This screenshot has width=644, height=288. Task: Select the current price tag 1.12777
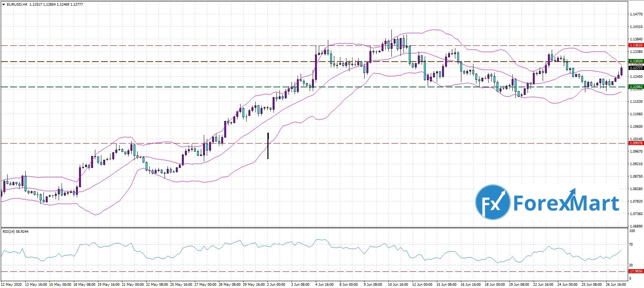(635, 68)
